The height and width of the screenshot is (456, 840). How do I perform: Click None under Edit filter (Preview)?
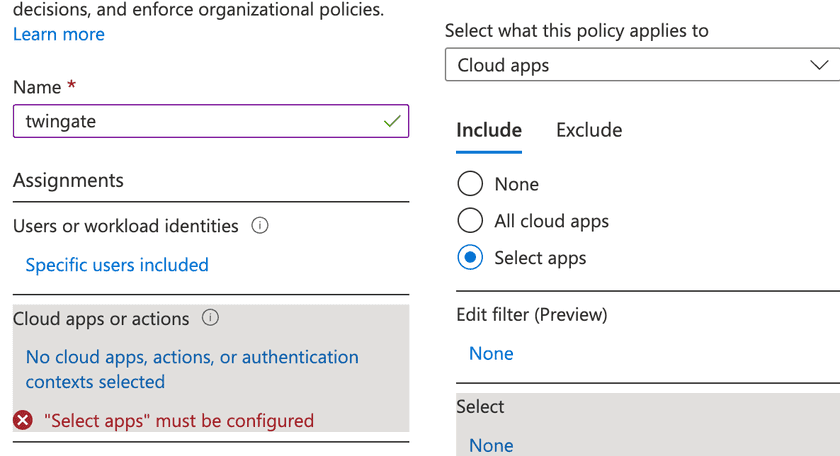pyautogui.click(x=491, y=354)
